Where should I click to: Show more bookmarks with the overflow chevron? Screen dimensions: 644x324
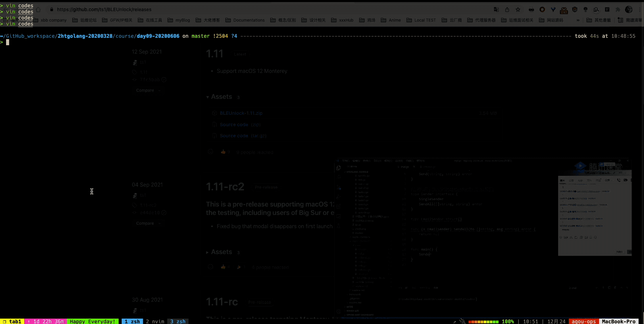pos(578,20)
